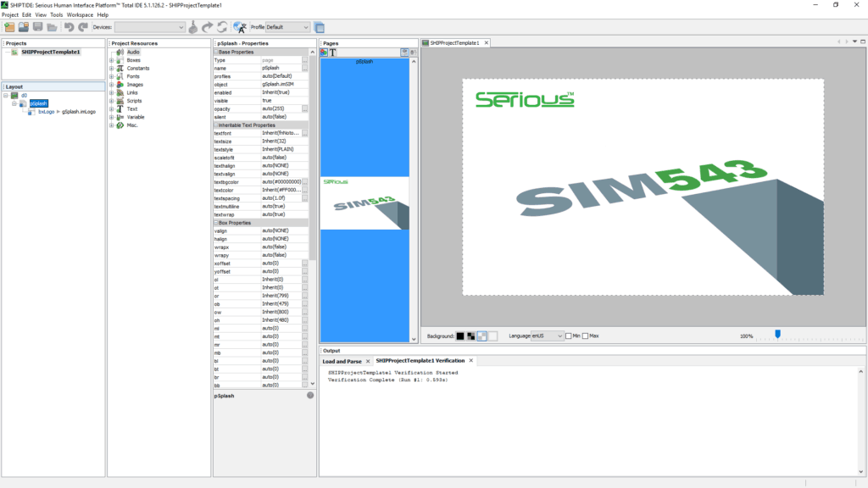The width and height of the screenshot is (868, 488).
Task: Open the Project menu
Action: click(10, 15)
